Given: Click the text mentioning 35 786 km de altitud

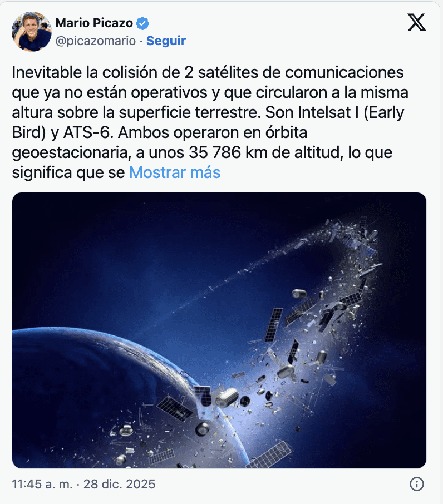Looking at the screenshot, I should pos(264,152).
